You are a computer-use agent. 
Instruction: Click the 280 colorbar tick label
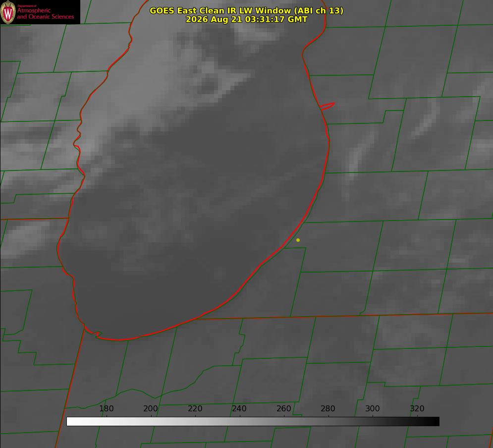328,408
